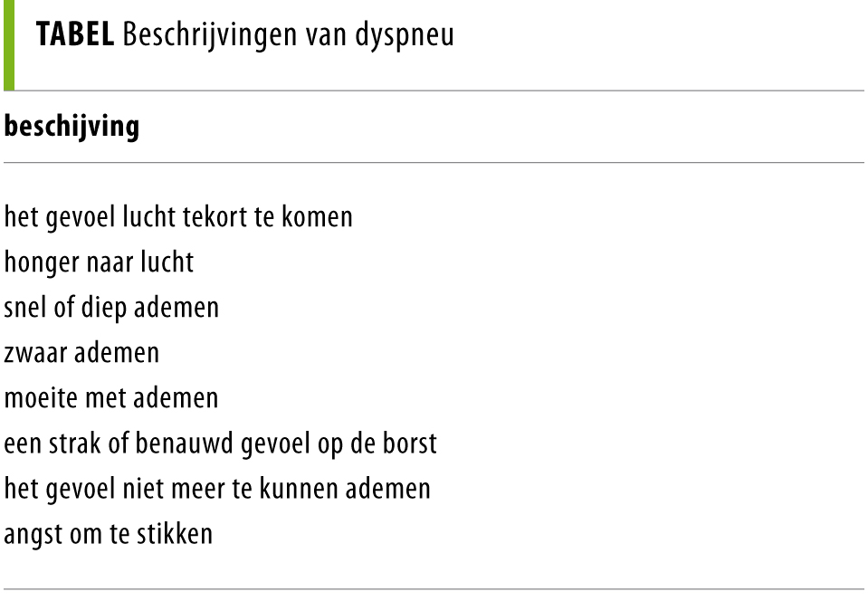
Task: Click the divider line under the beschijving header
Action: point(434,163)
